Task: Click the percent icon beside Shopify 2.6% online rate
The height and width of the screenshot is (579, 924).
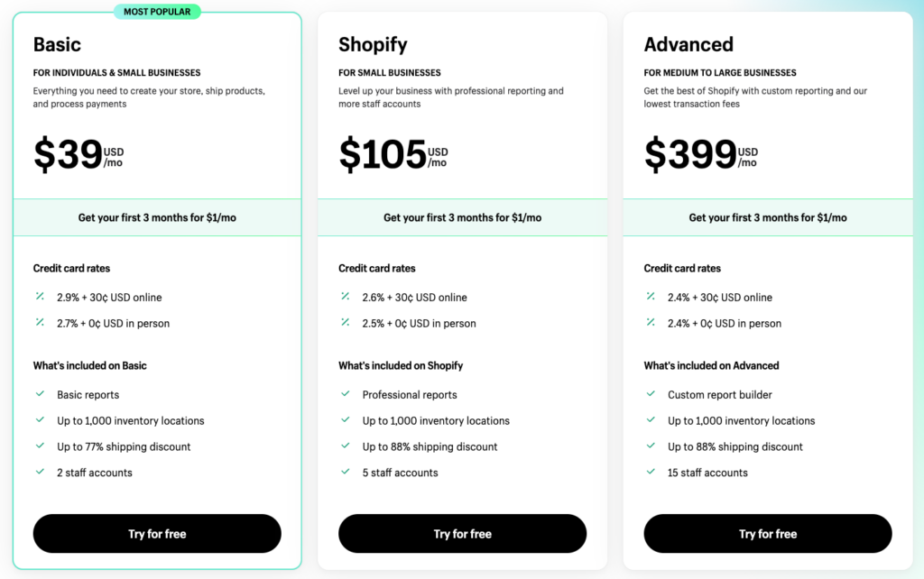Action: point(345,296)
